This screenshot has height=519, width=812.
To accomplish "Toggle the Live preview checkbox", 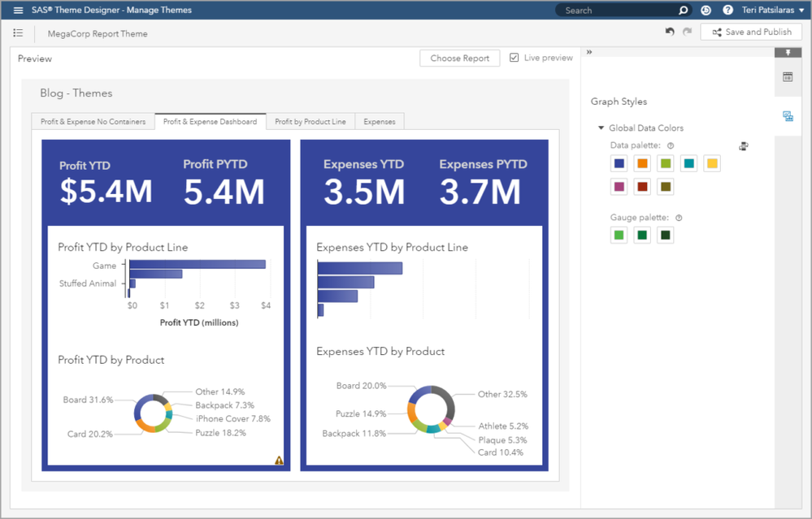I will tap(515, 58).
